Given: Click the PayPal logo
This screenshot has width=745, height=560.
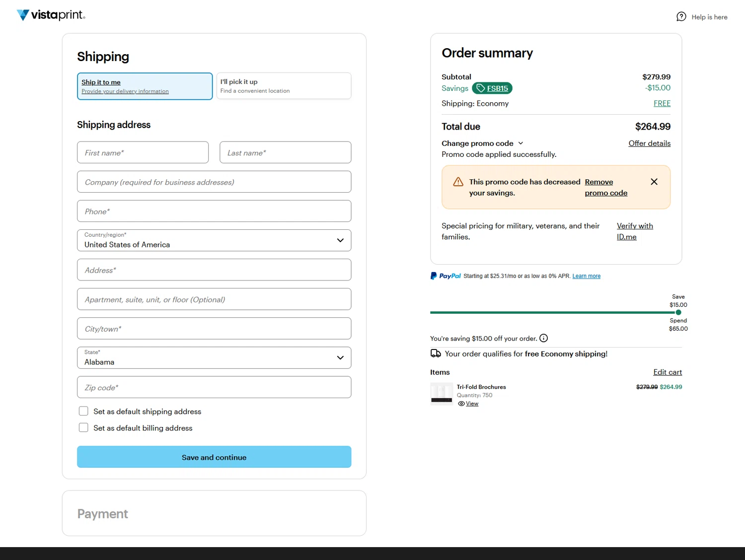Looking at the screenshot, I should 446,276.
